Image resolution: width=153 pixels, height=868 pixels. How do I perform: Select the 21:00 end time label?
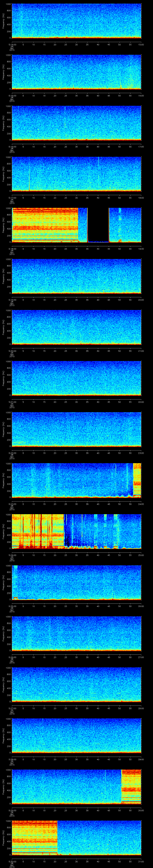pyautogui.click(x=141, y=351)
